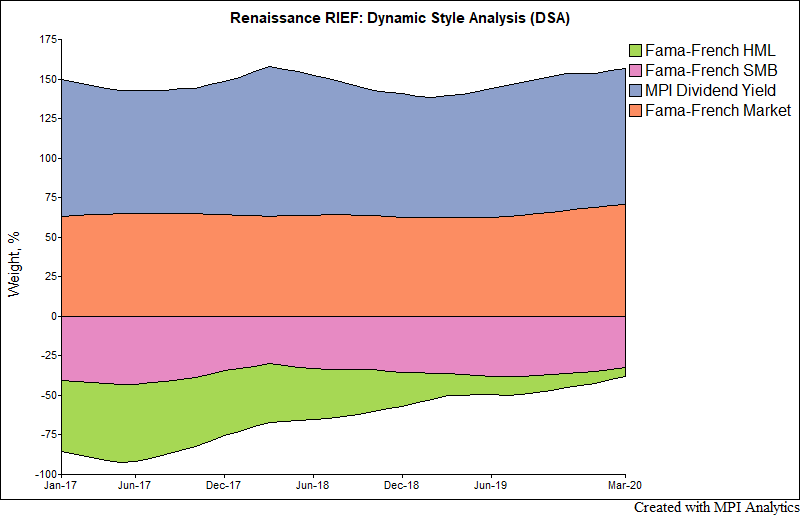Select the MPI Dividend Yield legend label
This screenshot has height=516, width=800.
click(710, 90)
